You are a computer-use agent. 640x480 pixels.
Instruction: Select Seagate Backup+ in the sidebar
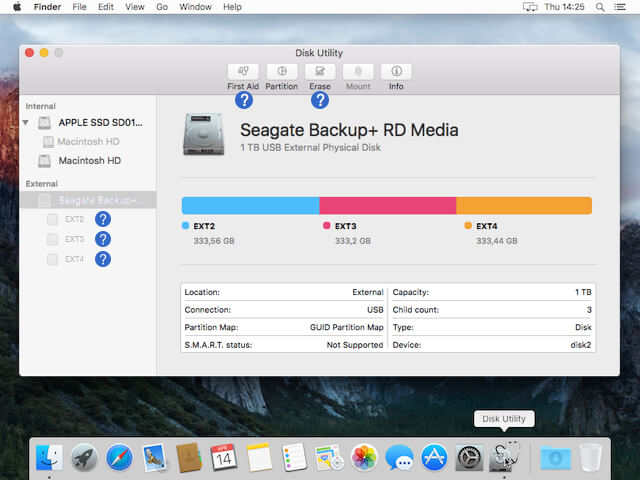tap(100, 200)
